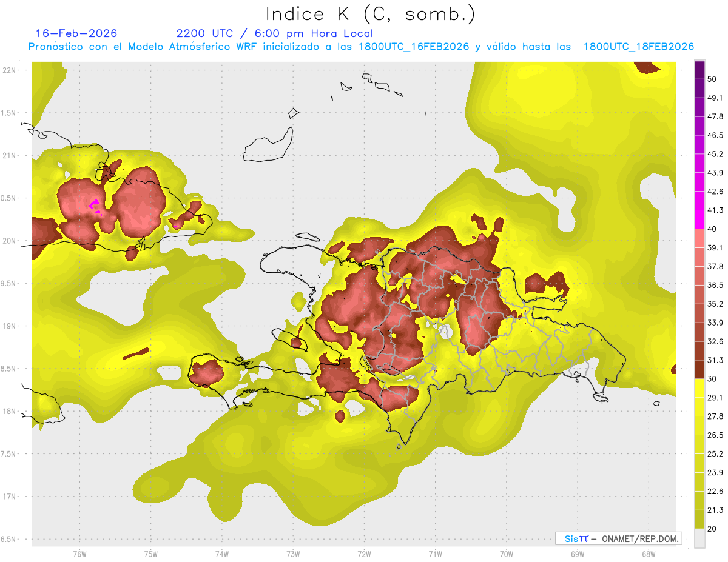Viewport: 728px width, 562px height.
Task: Click the '76W' longitude label
Action: click(79, 554)
